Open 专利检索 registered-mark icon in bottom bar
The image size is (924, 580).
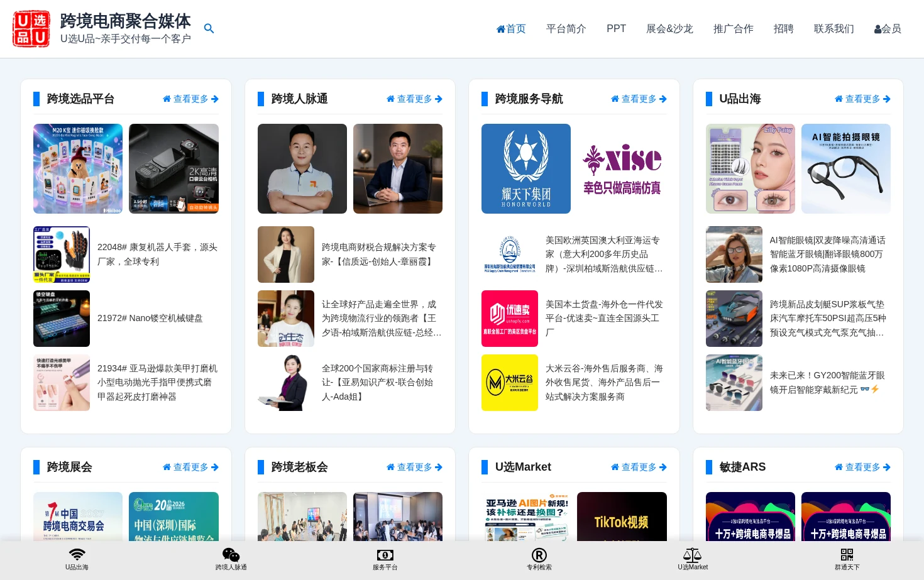(539, 555)
